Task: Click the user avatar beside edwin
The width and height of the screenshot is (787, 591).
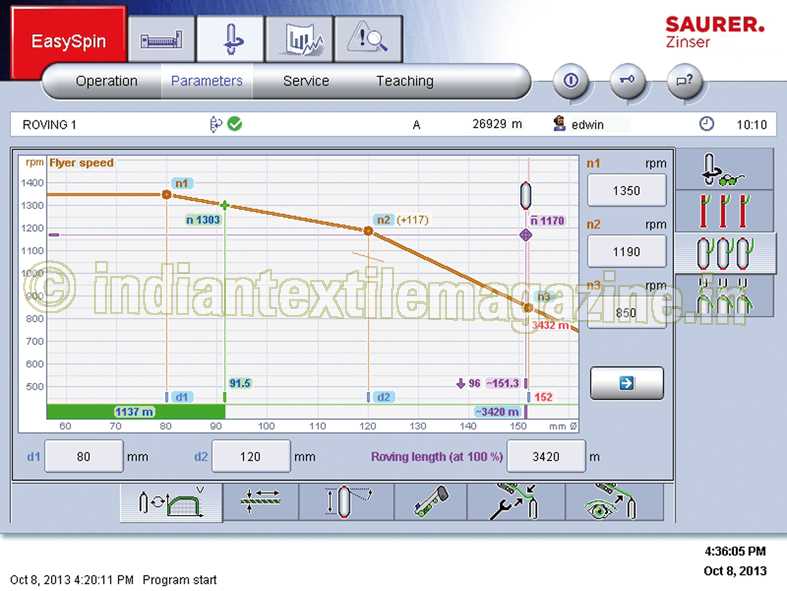Action: [559, 124]
